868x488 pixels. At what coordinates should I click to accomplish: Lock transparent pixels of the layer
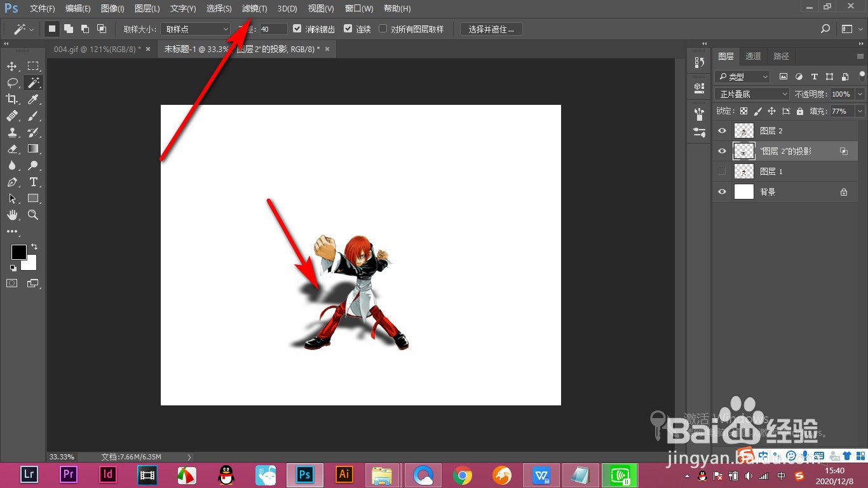743,111
